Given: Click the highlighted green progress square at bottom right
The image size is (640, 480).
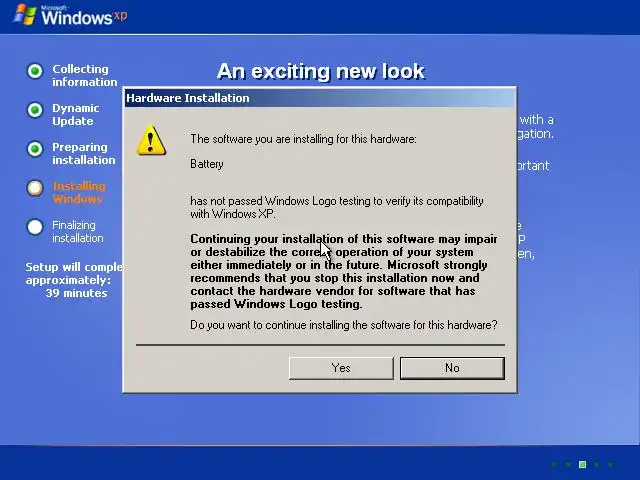Looking at the screenshot, I should point(582,464).
